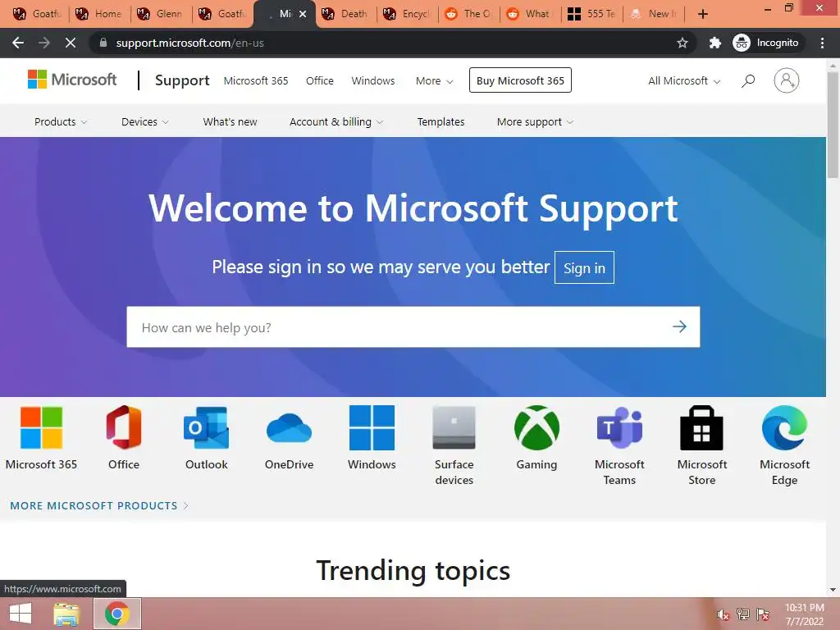The height and width of the screenshot is (630, 840).
Task: Open the Office product icon
Action: (x=124, y=427)
